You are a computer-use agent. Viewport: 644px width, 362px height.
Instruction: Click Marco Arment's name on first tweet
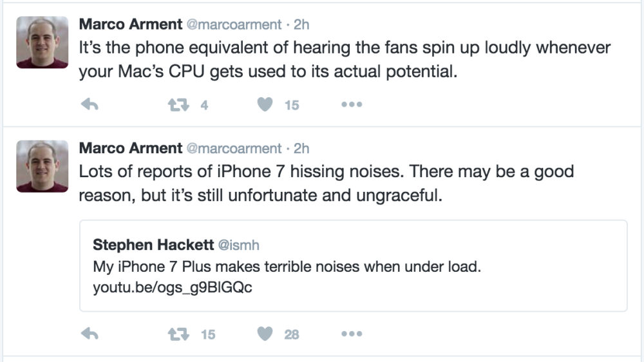(x=130, y=24)
